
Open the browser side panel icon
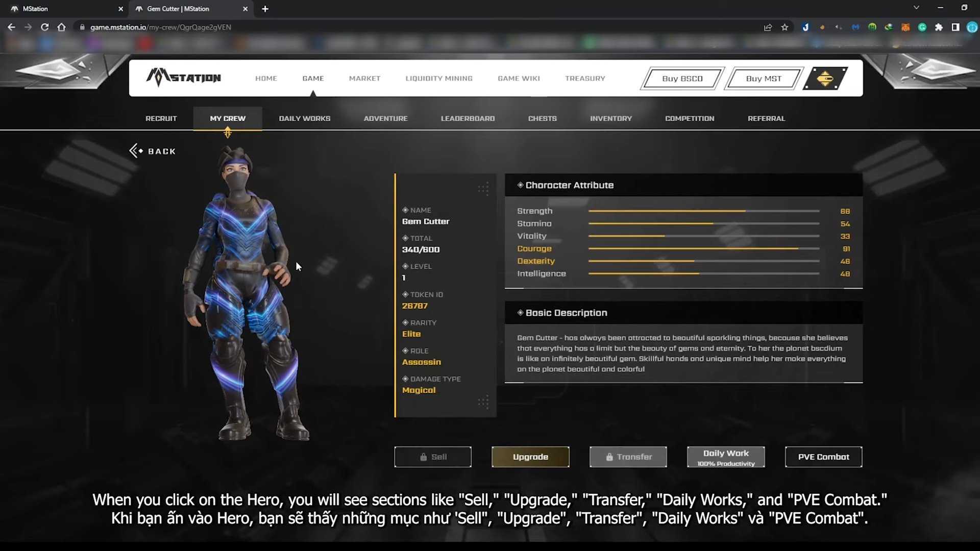pos(955,27)
